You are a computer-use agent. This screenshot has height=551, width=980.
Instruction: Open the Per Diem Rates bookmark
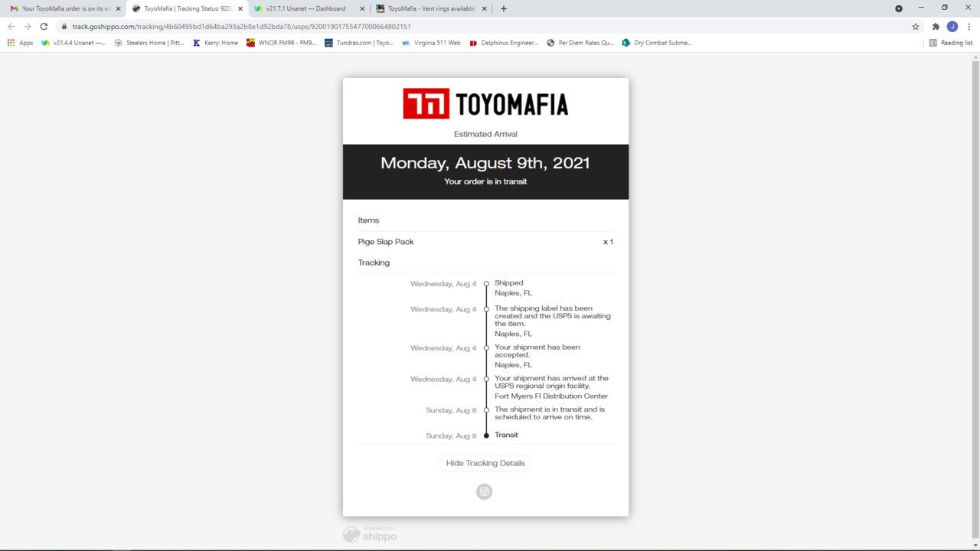pyautogui.click(x=580, y=43)
